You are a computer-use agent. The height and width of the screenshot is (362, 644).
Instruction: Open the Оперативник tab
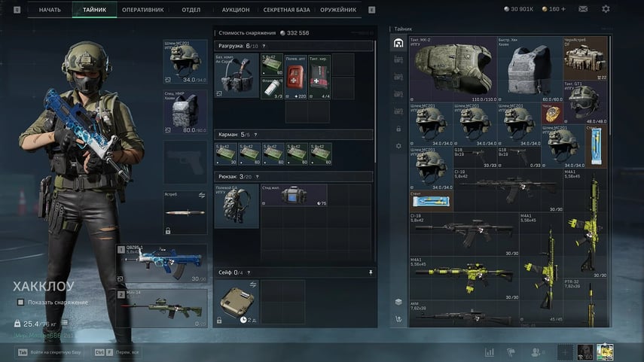(144, 10)
